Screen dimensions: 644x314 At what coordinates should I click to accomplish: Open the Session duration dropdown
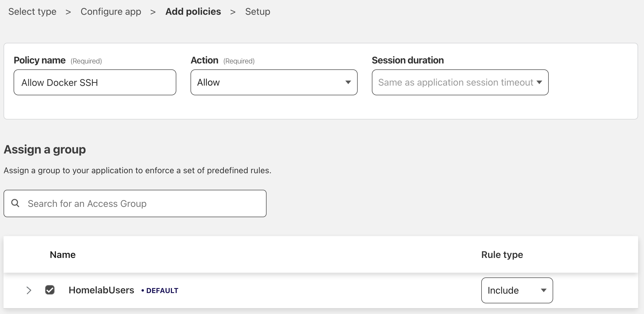[460, 83]
